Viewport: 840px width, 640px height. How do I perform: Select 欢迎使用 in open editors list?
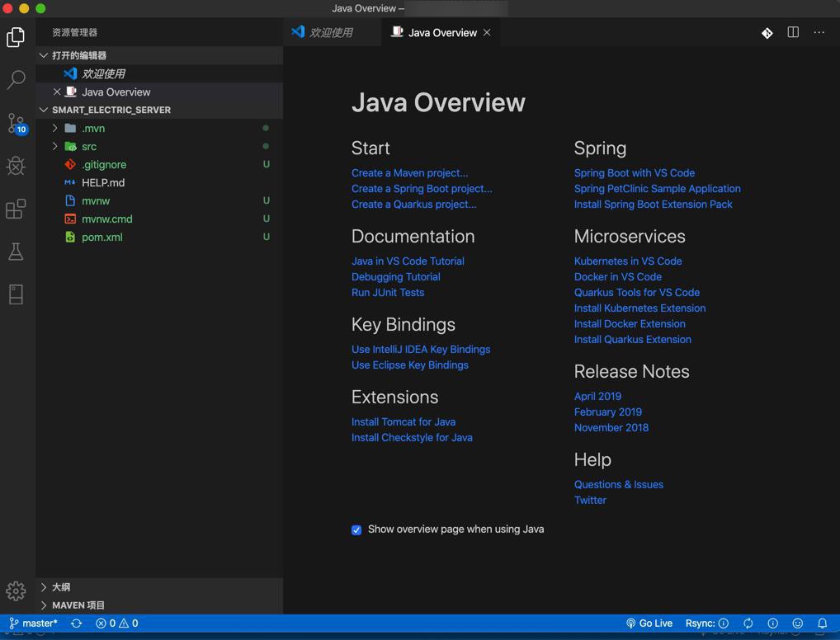(x=159, y=73)
